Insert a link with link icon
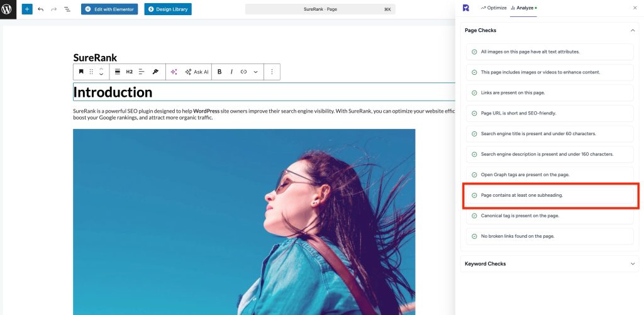 (x=243, y=72)
